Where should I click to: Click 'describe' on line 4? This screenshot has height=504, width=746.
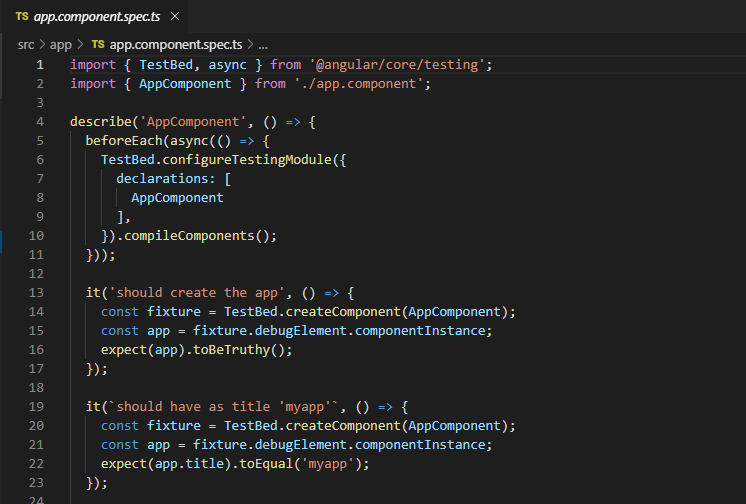click(101, 122)
